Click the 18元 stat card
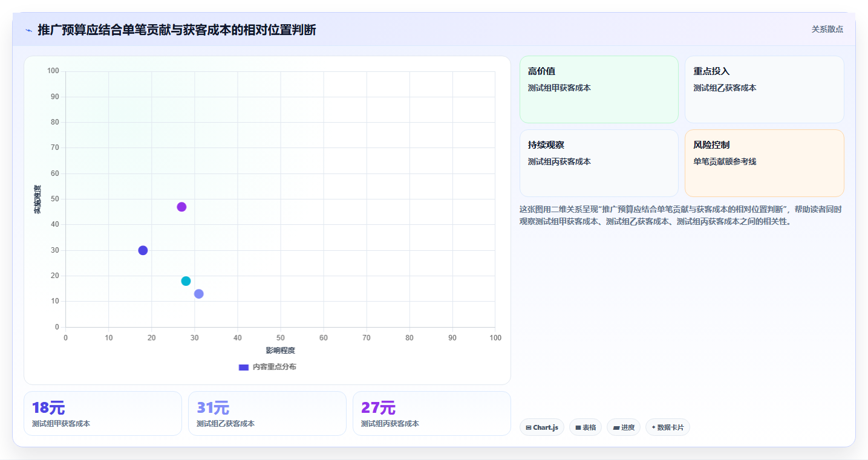 pos(103,413)
